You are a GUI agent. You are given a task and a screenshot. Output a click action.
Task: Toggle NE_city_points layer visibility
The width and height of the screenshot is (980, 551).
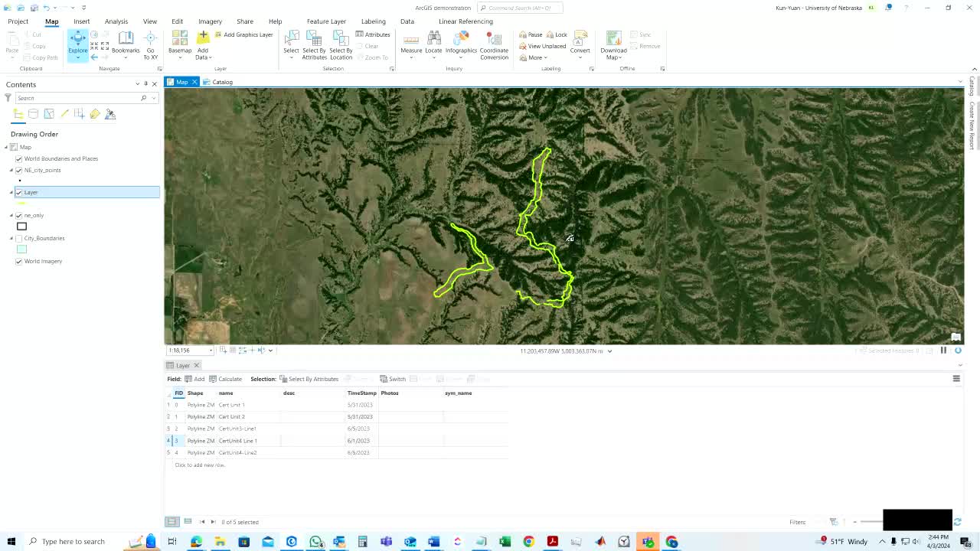point(19,170)
